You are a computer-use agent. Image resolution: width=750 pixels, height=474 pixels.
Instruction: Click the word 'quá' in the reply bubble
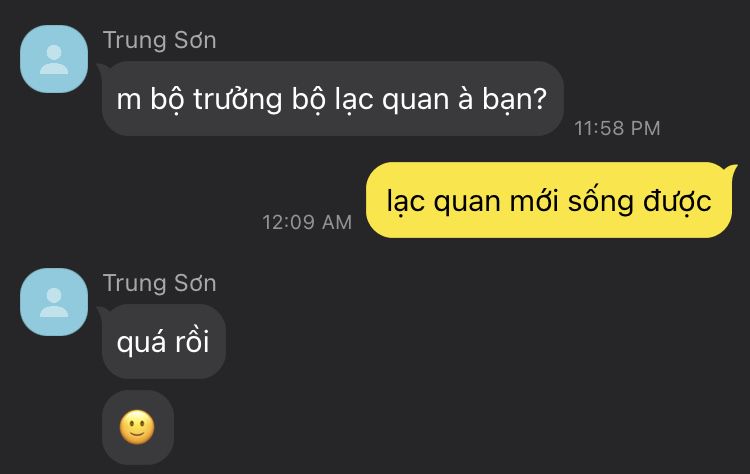(x=141, y=342)
